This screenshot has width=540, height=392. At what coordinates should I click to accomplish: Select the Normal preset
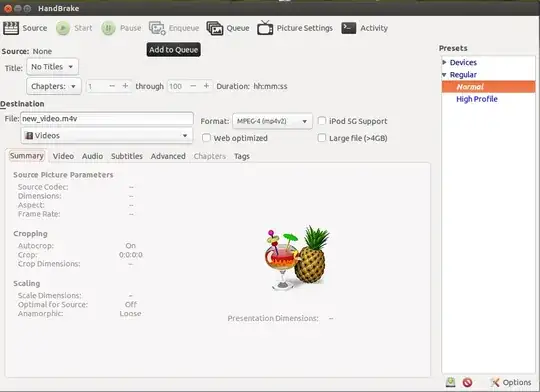click(489, 87)
